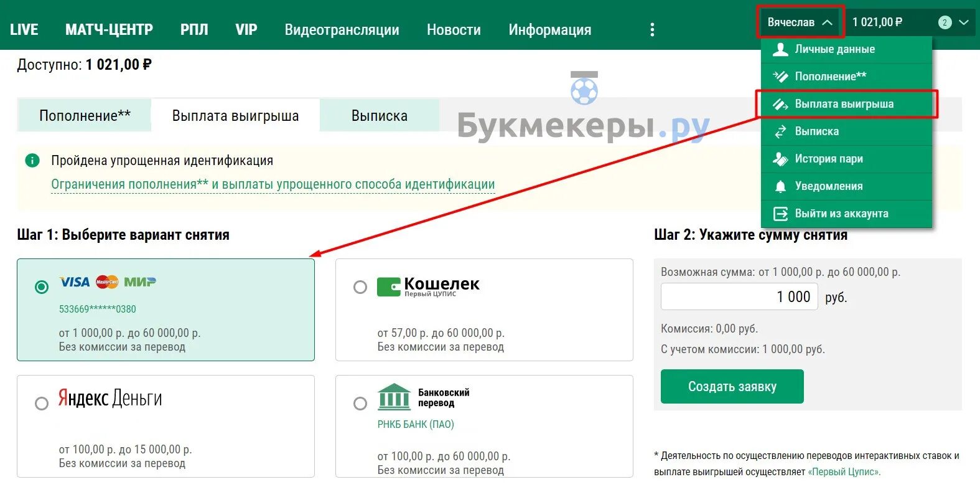Choose Выплата выигрыша from user menu
The height and width of the screenshot is (492, 980).
846,104
